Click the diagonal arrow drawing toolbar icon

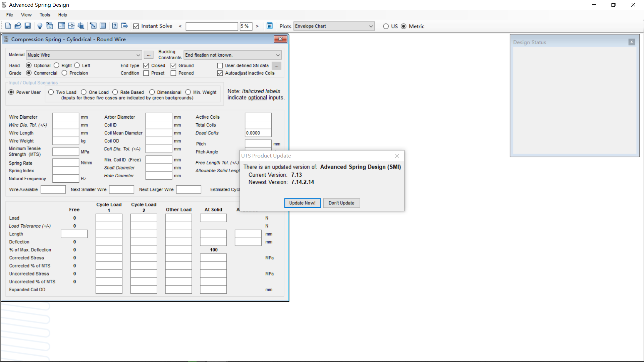click(x=93, y=26)
